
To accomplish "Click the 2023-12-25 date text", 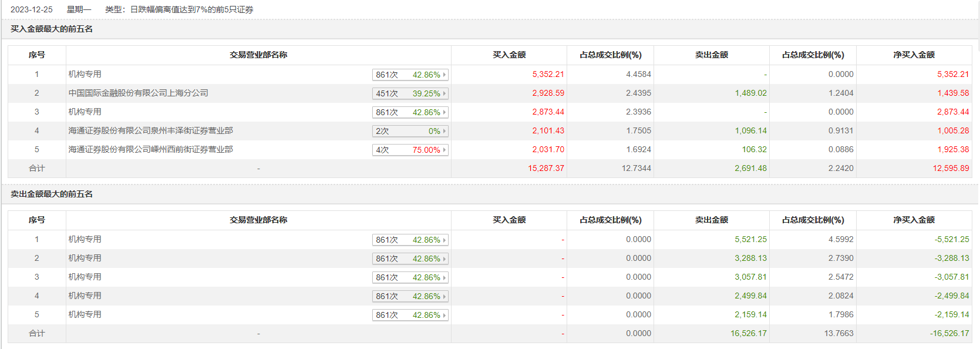I will tap(32, 9).
